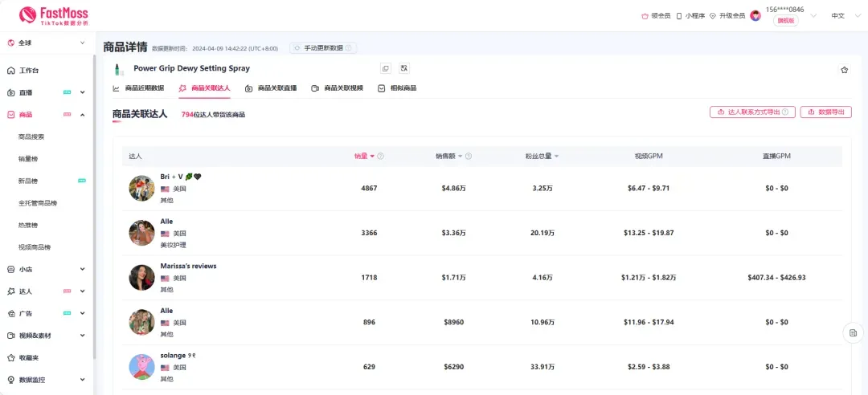
Task: Open 工作台 from the sidebar
Action: [x=29, y=71]
